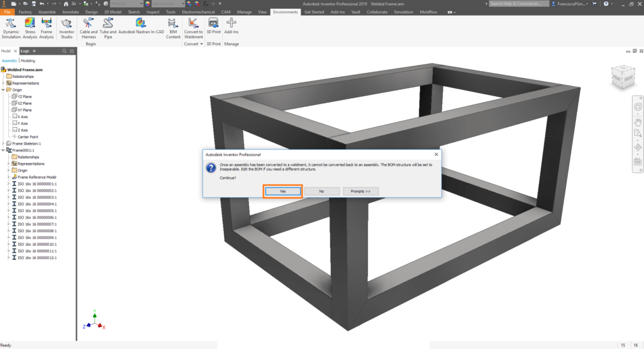The width and height of the screenshot is (644, 349).
Task: Expand ISO 16x 16 00000001:1 member
Action: (x=9, y=184)
